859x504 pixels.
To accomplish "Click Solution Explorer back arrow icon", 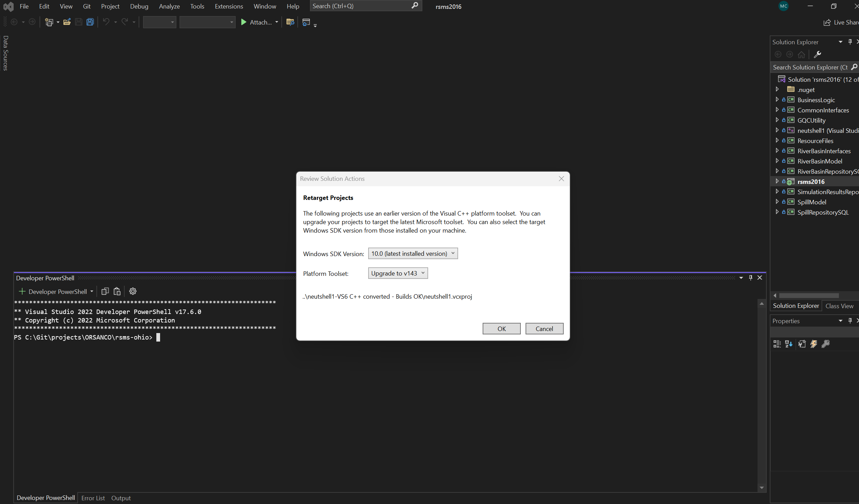I will (778, 54).
